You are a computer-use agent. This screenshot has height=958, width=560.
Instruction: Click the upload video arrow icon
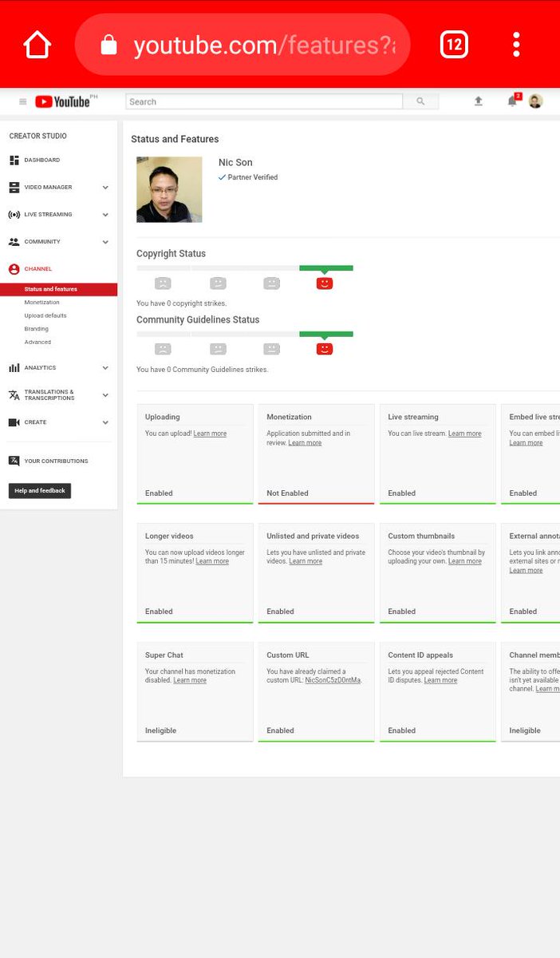coord(479,101)
